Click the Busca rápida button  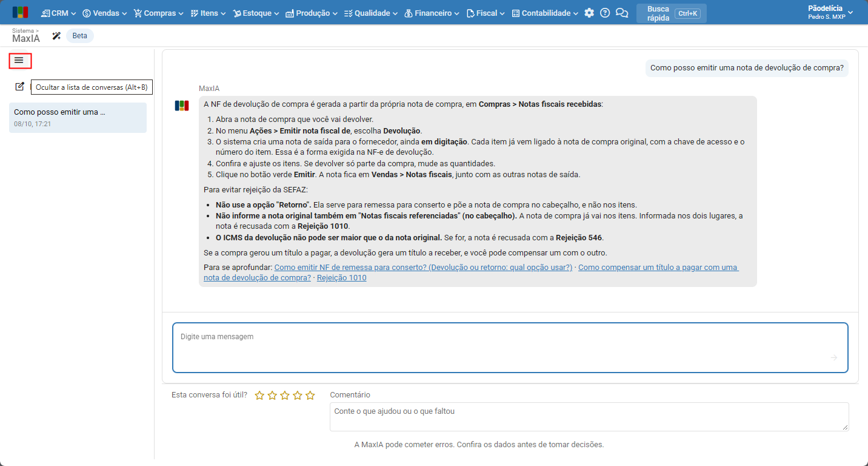(671, 13)
